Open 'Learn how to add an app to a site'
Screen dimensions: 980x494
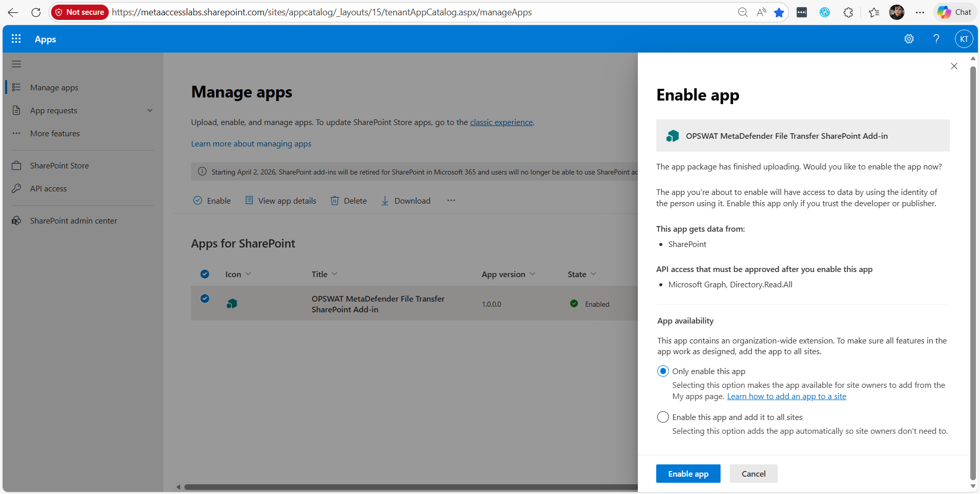(786, 396)
